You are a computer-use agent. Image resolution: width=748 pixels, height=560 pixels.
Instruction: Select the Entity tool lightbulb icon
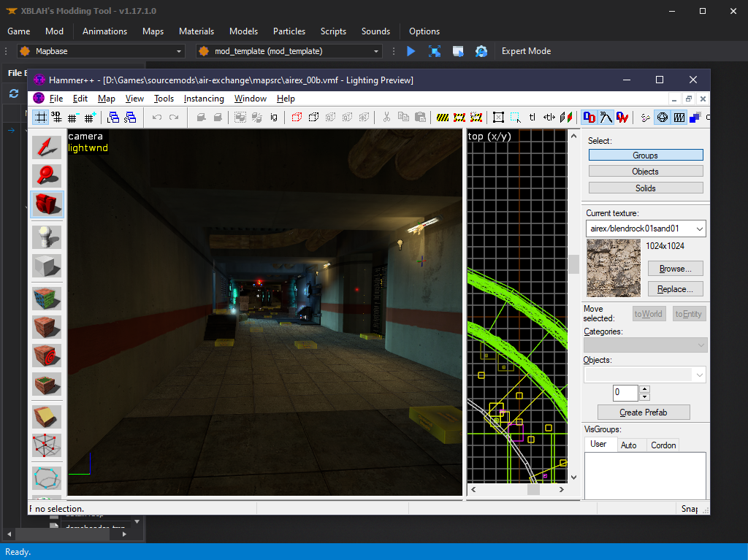(47, 235)
